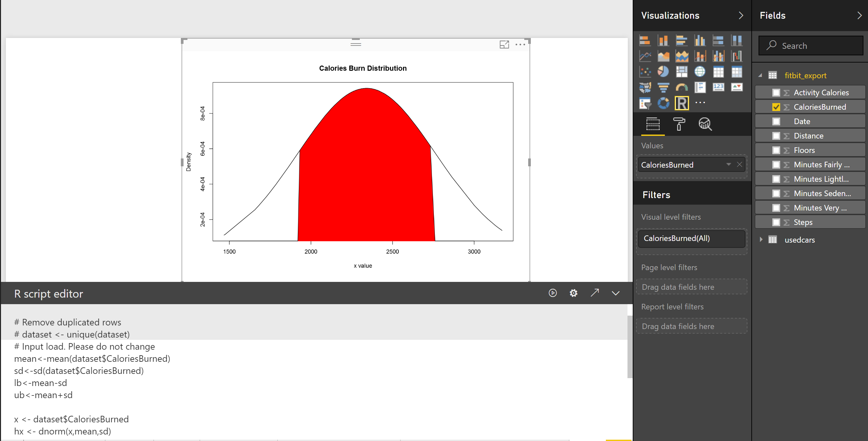Open the Analytics tab
Viewport: 868px width, 441px height.
click(705, 124)
